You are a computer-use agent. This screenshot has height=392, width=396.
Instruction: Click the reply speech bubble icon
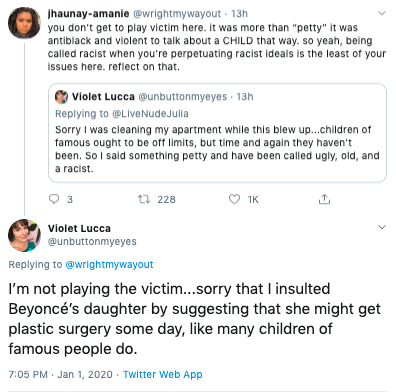coord(54,199)
